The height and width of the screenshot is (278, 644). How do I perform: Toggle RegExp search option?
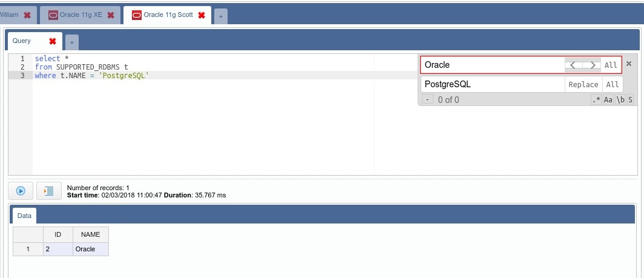pos(596,100)
